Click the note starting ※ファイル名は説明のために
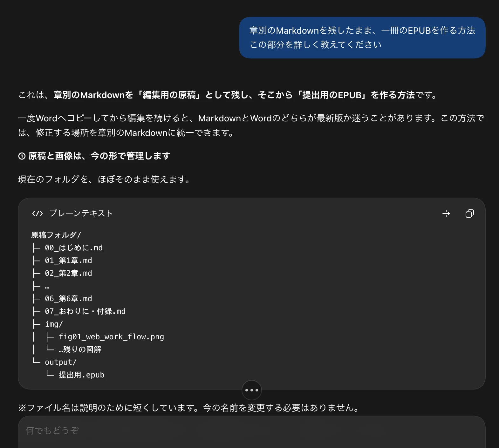Viewport: 499px width, 448px height. (x=188, y=408)
